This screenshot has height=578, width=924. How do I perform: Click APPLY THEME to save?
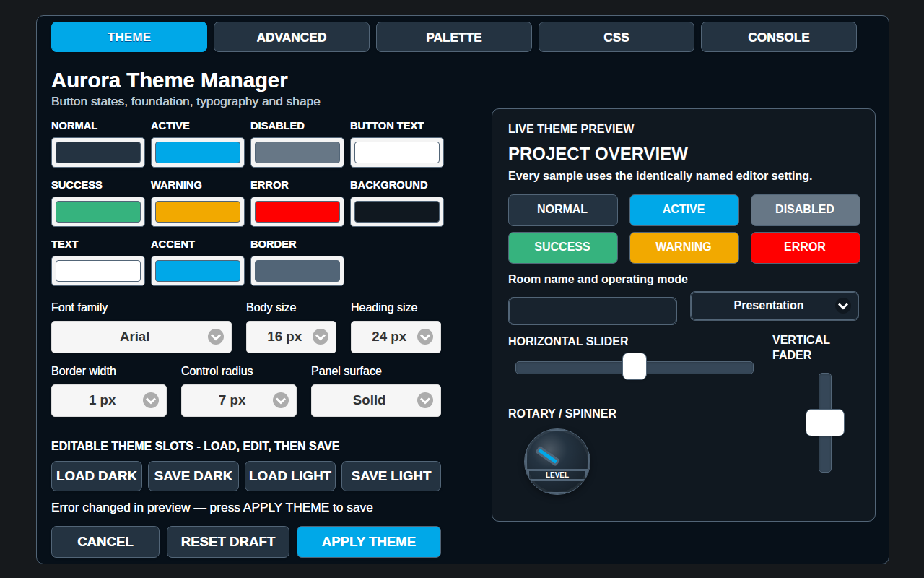369,542
